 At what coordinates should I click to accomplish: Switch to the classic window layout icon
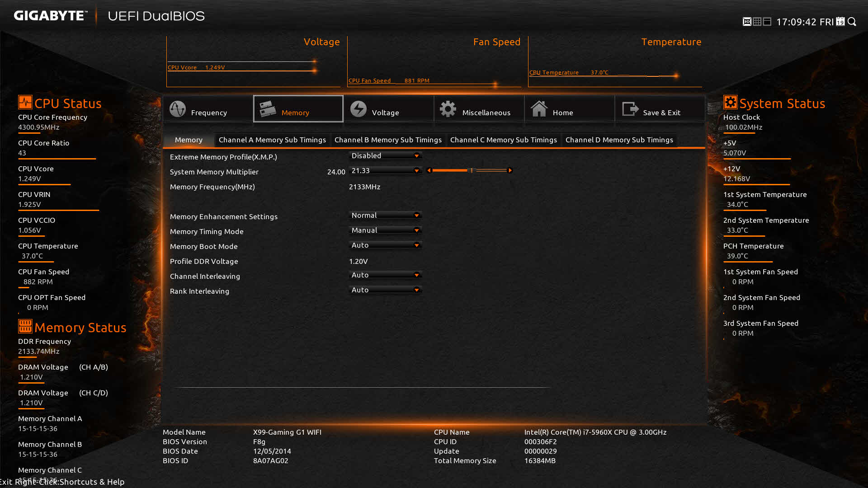click(767, 22)
